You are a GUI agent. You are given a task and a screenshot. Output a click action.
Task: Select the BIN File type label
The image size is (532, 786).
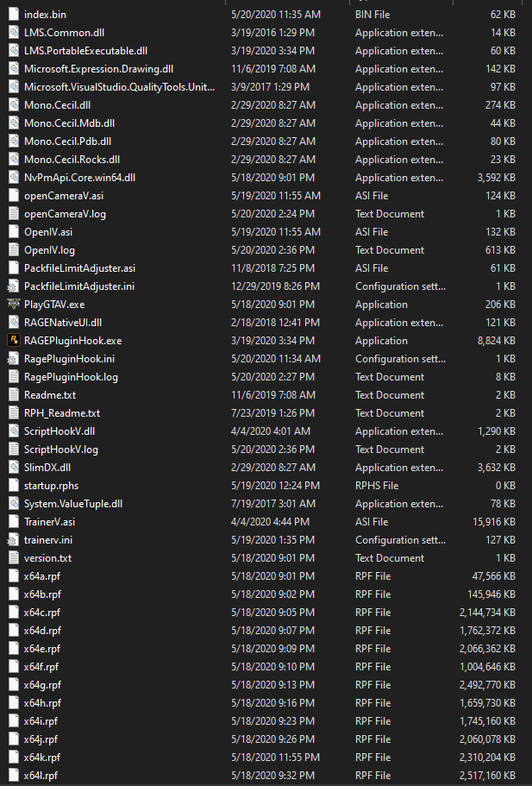(372, 15)
